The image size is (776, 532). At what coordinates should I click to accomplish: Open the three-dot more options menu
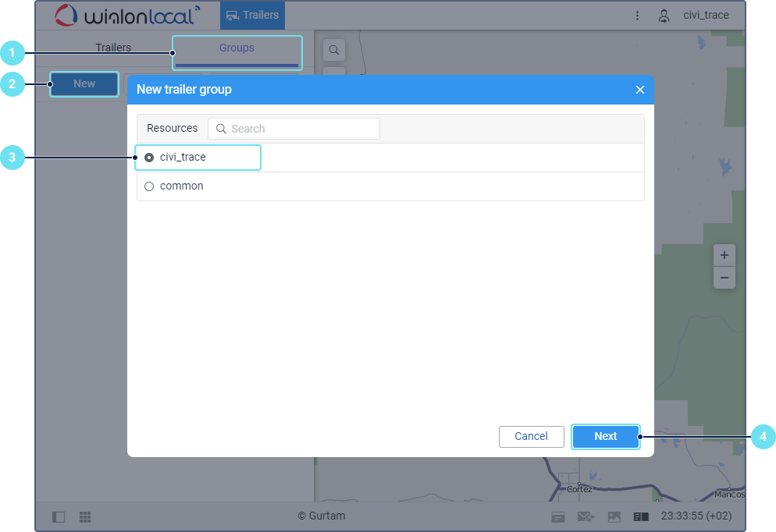(637, 16)
